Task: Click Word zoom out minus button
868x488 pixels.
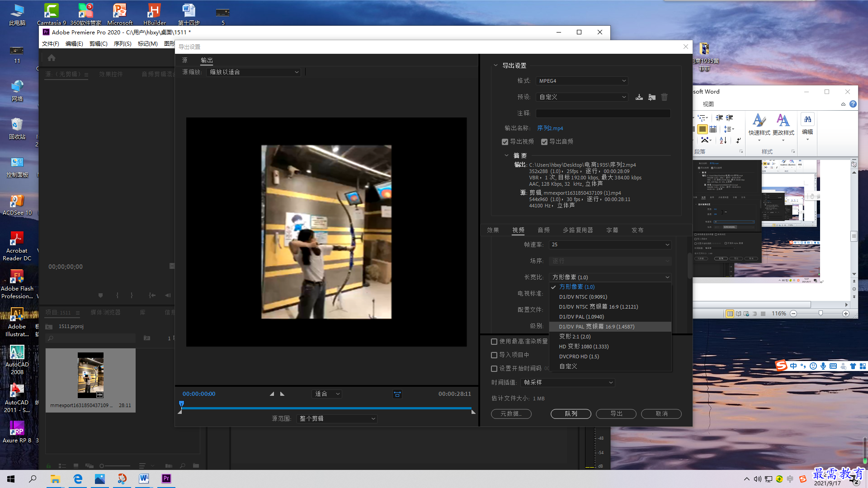Action: (x=793, y=314)
